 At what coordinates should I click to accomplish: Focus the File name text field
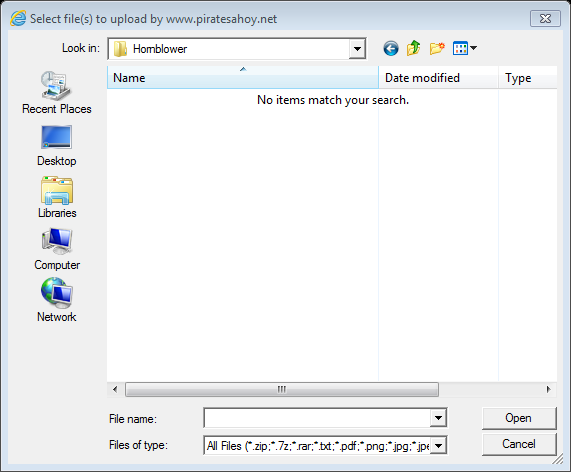click(x=317, y=418)
